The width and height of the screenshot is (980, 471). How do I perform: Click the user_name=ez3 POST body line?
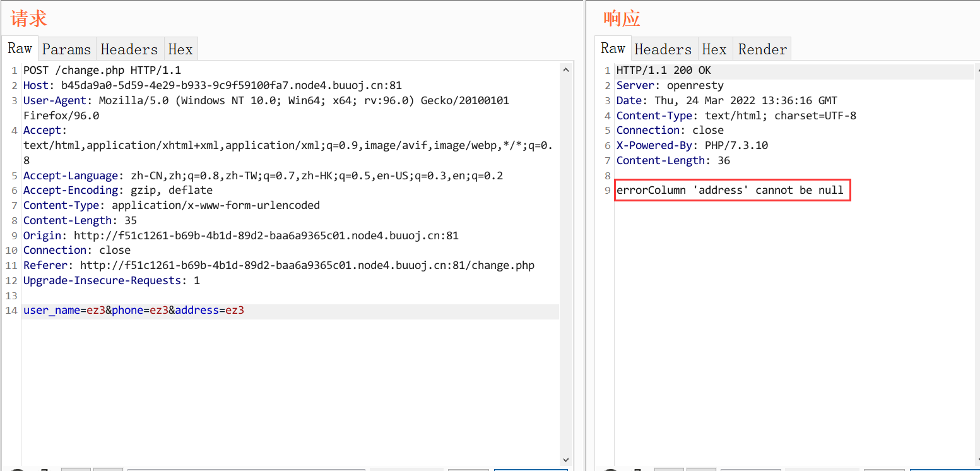(x=290, y=311)
